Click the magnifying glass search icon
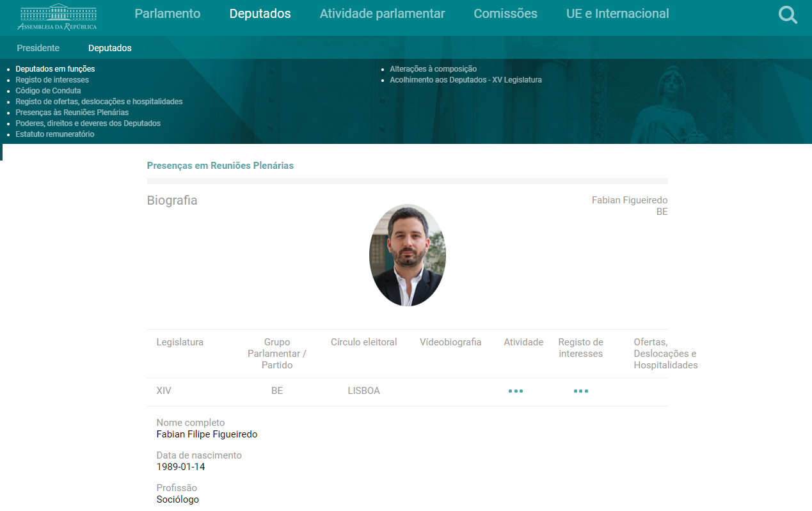The image size is (812, 511). (x=788, y=15)
